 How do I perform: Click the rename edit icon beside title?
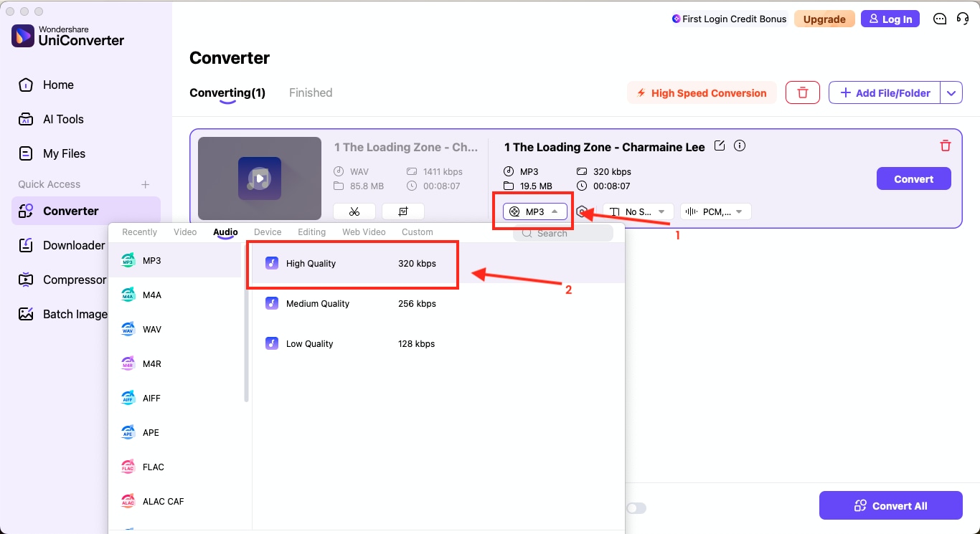(720, 146)
